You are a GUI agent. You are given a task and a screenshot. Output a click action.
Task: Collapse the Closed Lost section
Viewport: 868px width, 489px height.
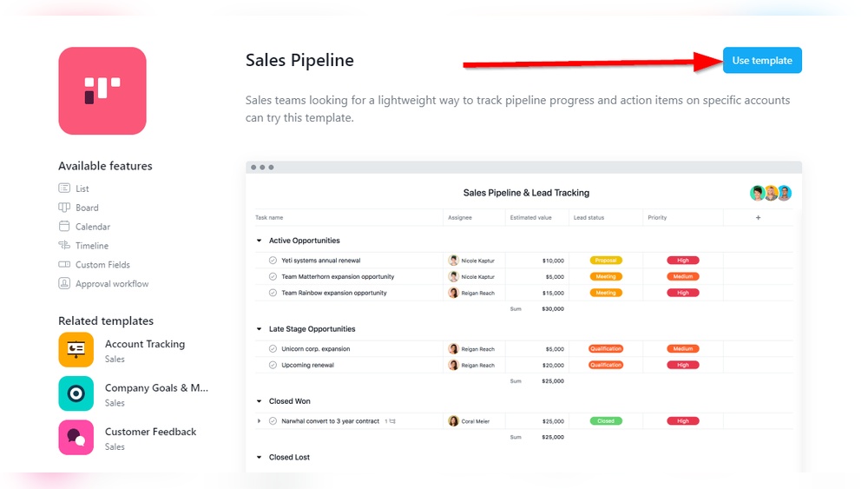pos(259,457)
